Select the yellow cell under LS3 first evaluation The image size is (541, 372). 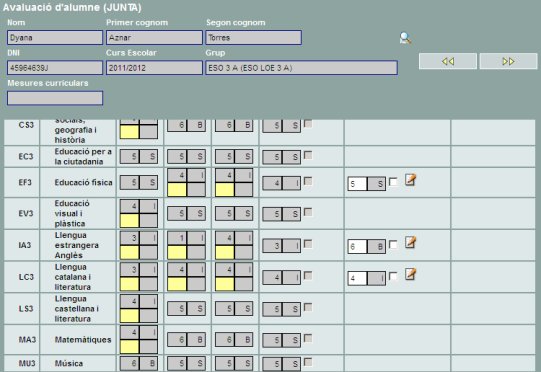pos(129,315)
